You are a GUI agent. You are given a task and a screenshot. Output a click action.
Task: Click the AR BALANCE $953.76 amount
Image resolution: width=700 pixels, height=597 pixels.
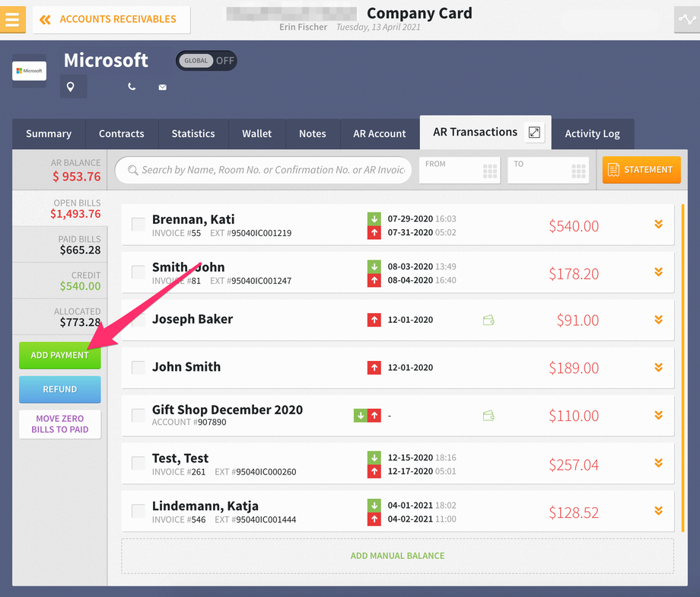tap(77, 177)
